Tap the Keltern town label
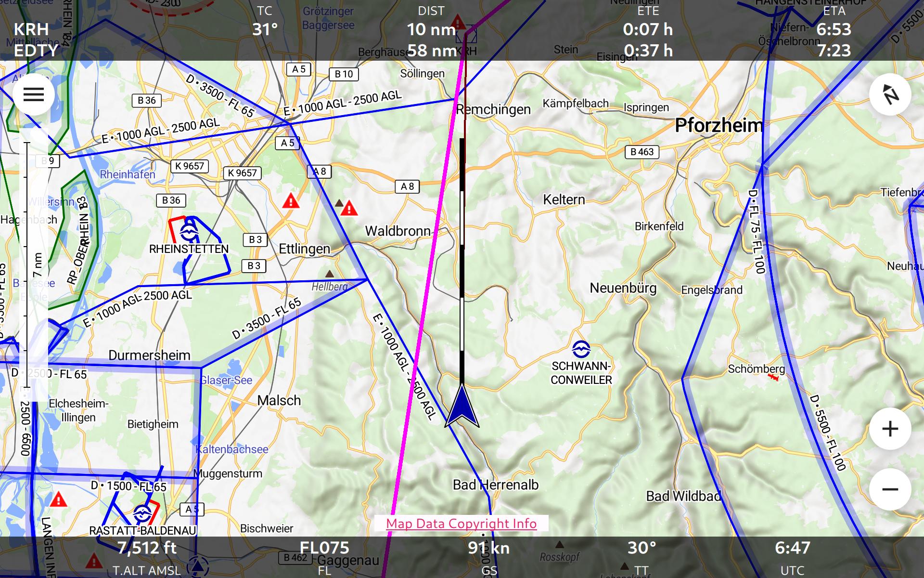 (564, 199)
